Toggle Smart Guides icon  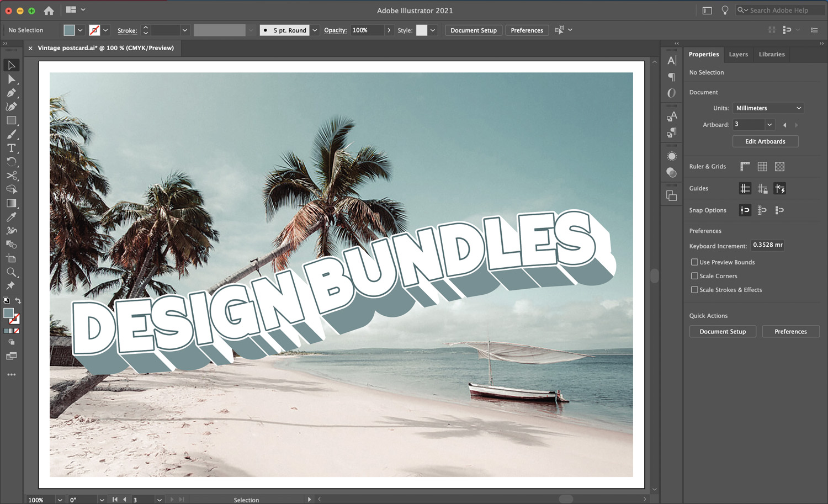779,188
